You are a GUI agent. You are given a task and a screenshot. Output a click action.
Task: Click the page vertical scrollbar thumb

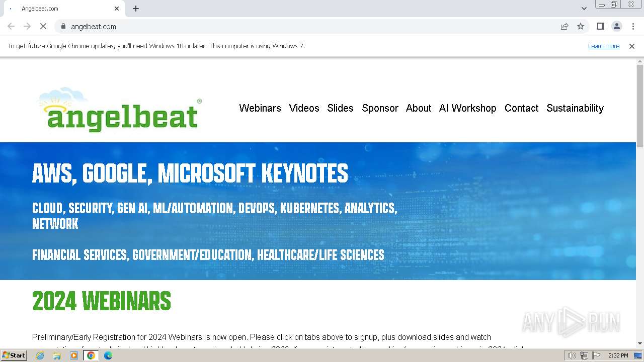click(640, 106)
